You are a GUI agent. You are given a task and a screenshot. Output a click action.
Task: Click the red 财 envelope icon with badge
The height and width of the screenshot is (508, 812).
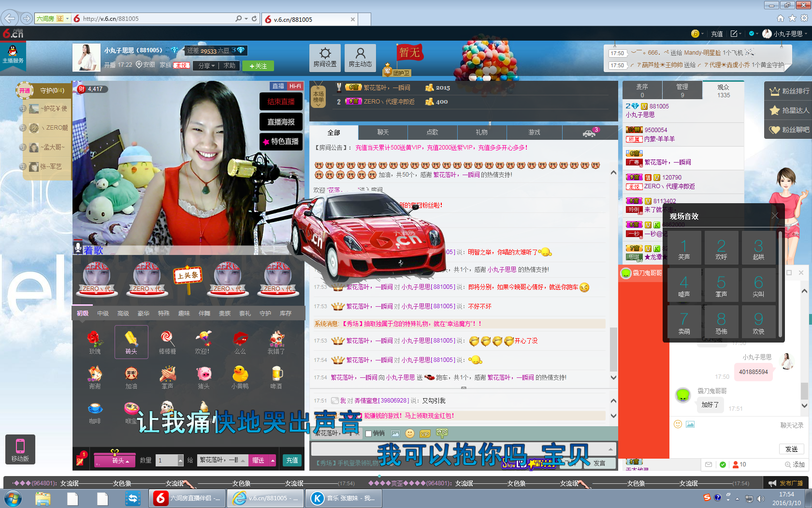(80, 459)
